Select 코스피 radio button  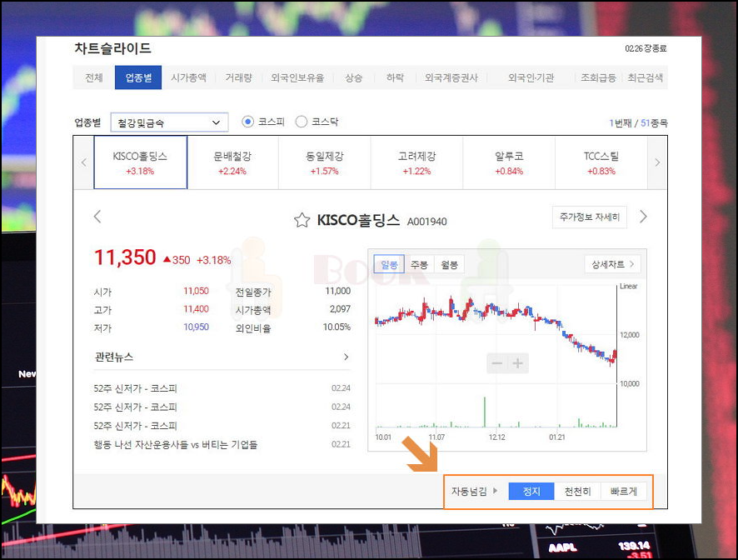[247, 122]
